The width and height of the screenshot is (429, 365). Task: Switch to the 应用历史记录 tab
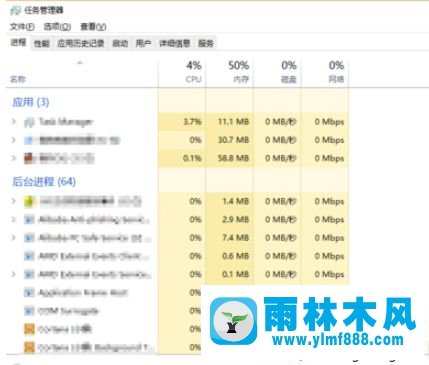point(81,43)
